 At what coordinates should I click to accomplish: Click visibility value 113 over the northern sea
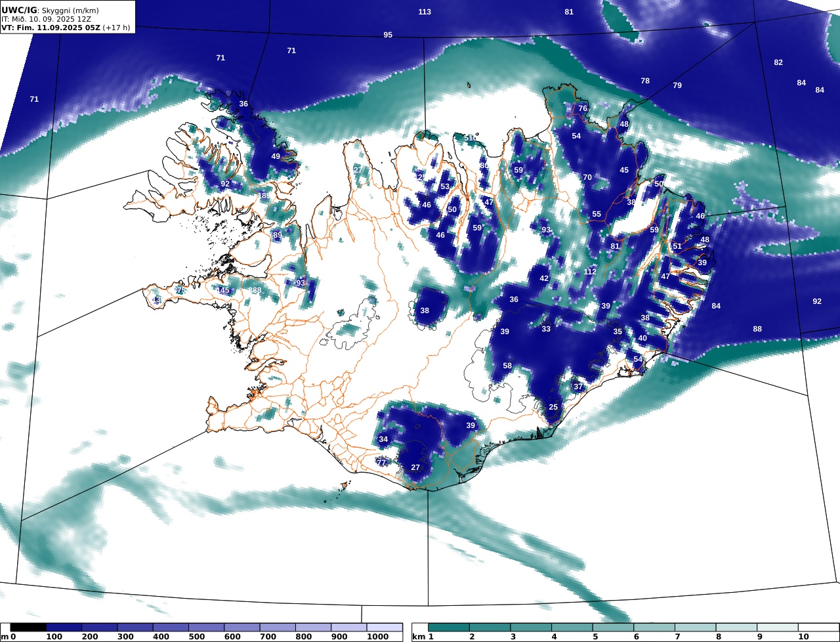[425, 12]
